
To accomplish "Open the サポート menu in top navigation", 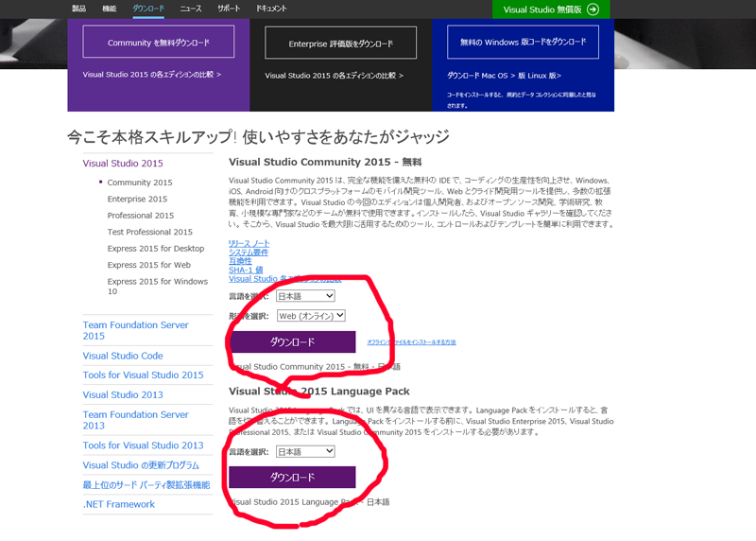I will click(x=229, y=8).
